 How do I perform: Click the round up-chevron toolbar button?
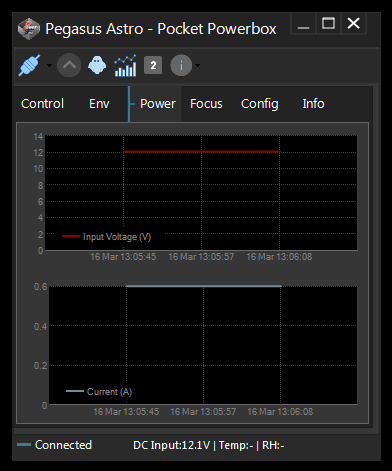pyautogui.click(x=69, y=65)
